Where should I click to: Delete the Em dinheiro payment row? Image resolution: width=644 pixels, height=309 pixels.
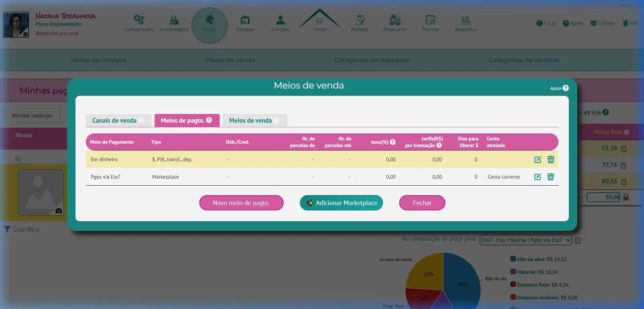pyautogui.click(x=551, y=160)
